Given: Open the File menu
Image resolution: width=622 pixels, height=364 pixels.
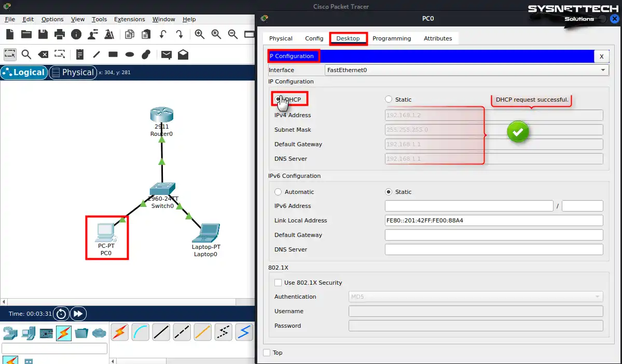Looking at the screenshot, I should [x=10, y=19].
